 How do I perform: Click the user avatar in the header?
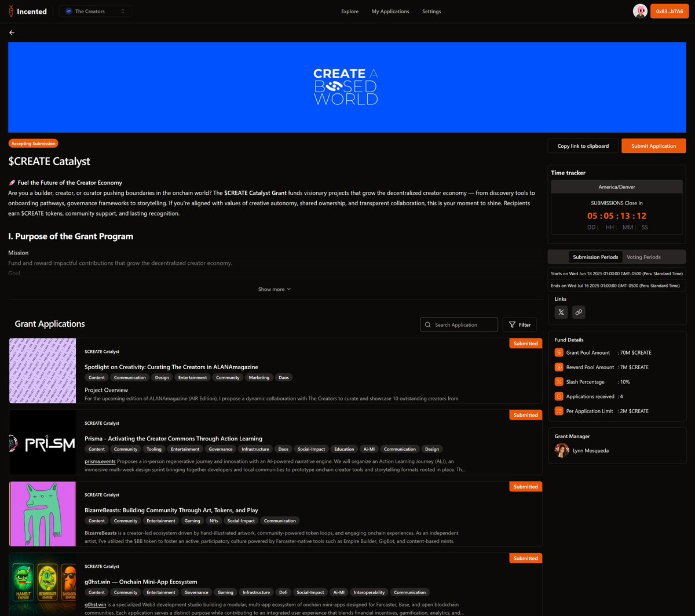point(640,11)
